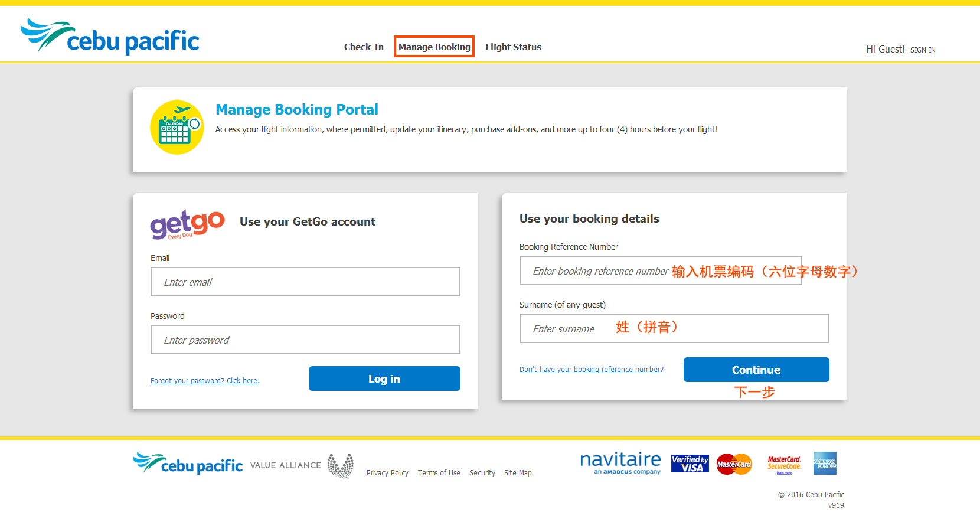
Task: Click the footer Cebu Pacific logo
Action: (x=188, y=464)
